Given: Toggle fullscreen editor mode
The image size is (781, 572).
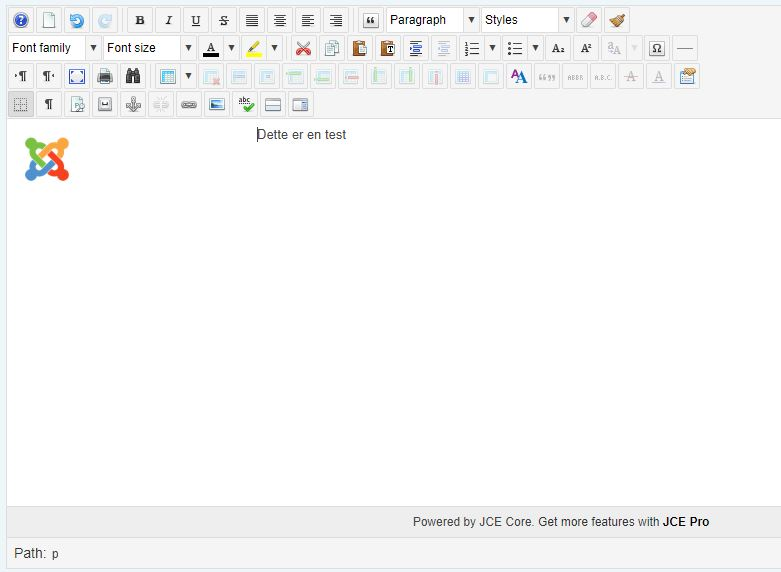Looking at the screenshot, I should [77, 76].
